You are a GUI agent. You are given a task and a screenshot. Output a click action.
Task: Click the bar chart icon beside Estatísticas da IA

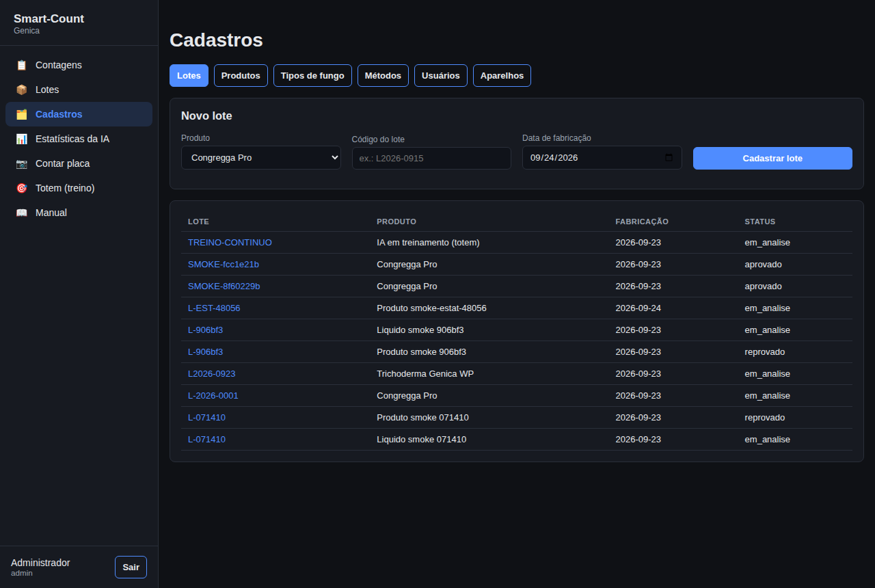22,139
